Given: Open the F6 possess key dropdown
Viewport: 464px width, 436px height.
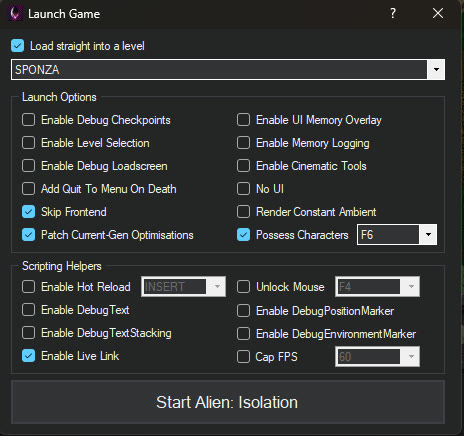Looking at the screenshot, I should tap(428, 235).
